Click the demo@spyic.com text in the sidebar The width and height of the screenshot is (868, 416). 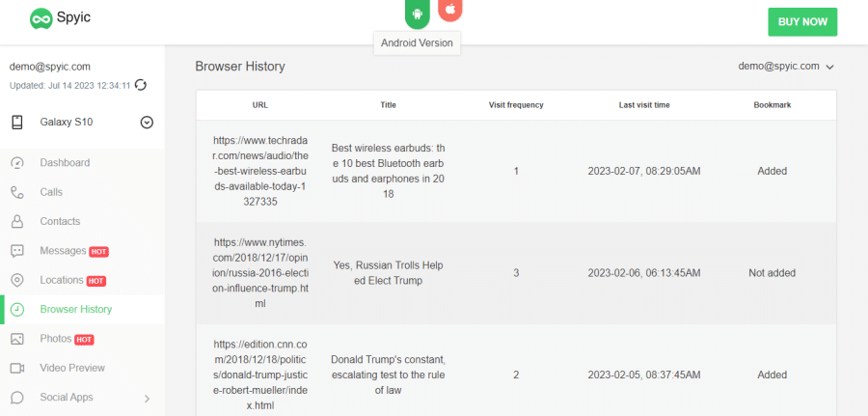(x=50, y=67)
